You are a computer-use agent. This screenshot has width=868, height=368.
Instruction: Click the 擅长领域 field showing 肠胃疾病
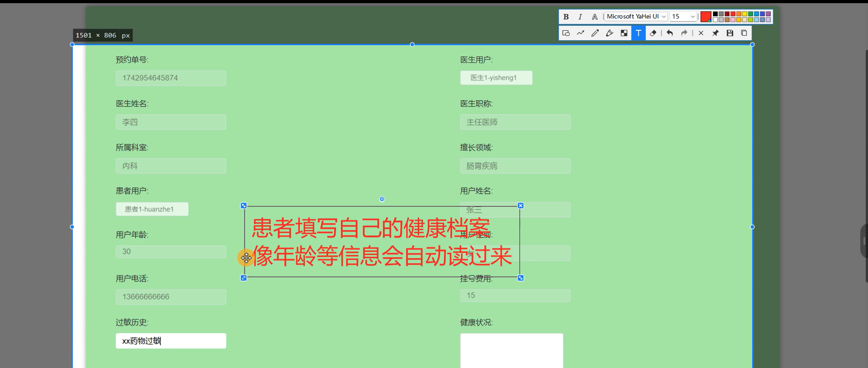(515, 166)
